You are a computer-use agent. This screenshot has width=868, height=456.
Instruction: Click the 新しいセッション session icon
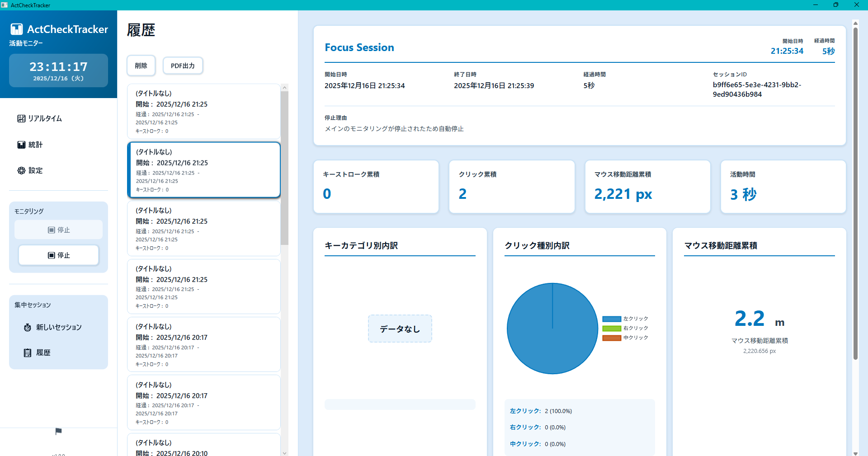click(x=28, y=327)
